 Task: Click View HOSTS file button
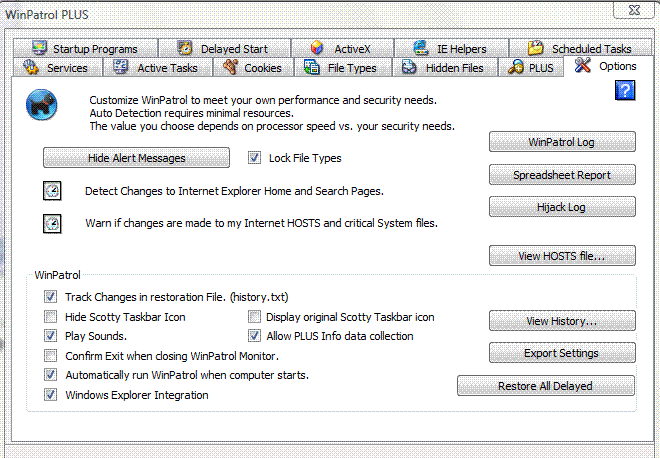tap(562, 256)
